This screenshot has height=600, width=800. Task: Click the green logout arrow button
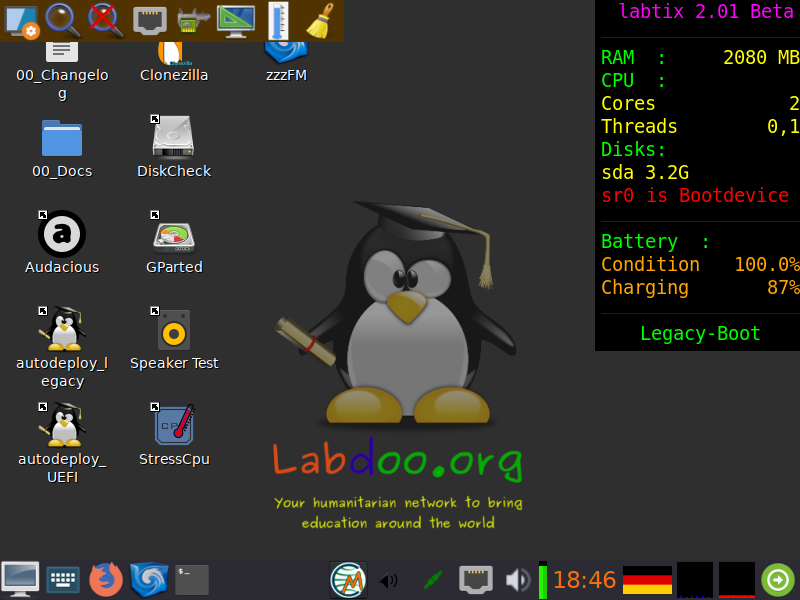778,580
